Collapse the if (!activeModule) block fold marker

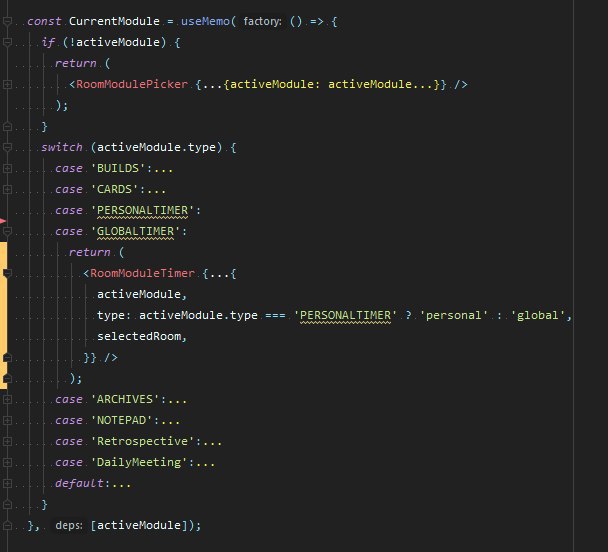point(7,42)
